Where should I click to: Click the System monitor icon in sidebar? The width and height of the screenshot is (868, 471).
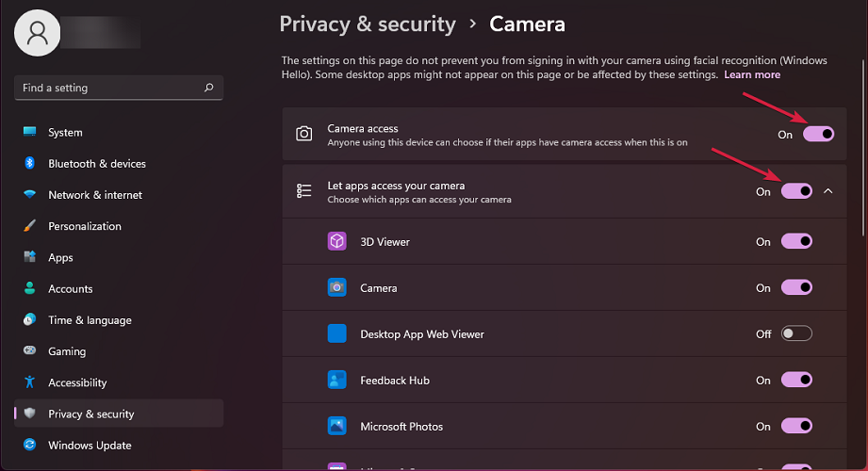point(30,132)
